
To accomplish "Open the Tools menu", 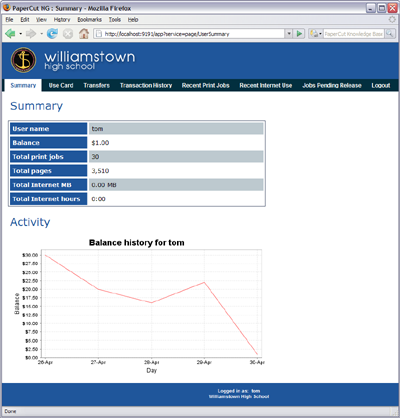I will tap(115, 20).
